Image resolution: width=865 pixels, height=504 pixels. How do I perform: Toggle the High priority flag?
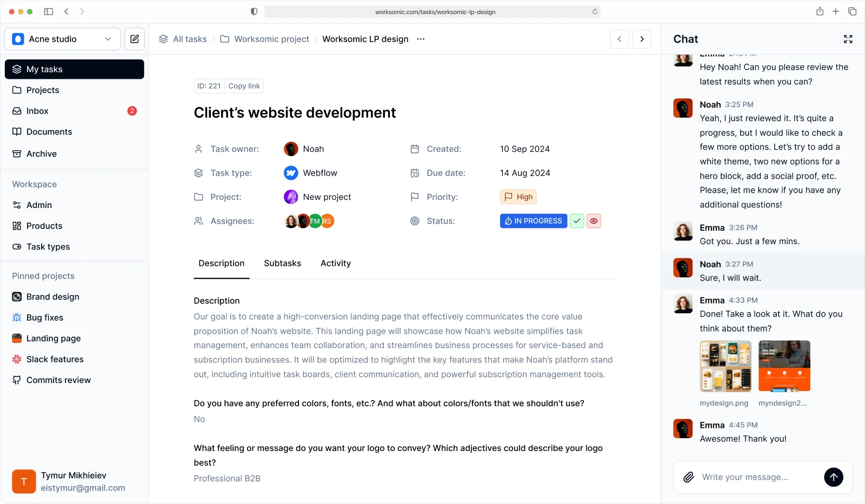tap(517, 197)
